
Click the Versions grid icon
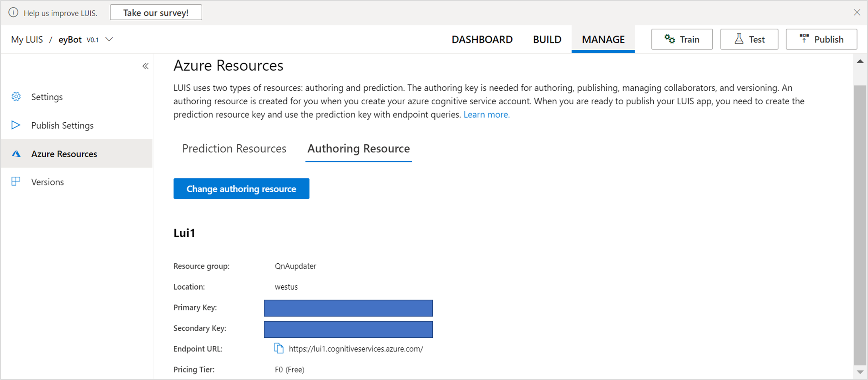pyautogui.click(x=16, y=182)
